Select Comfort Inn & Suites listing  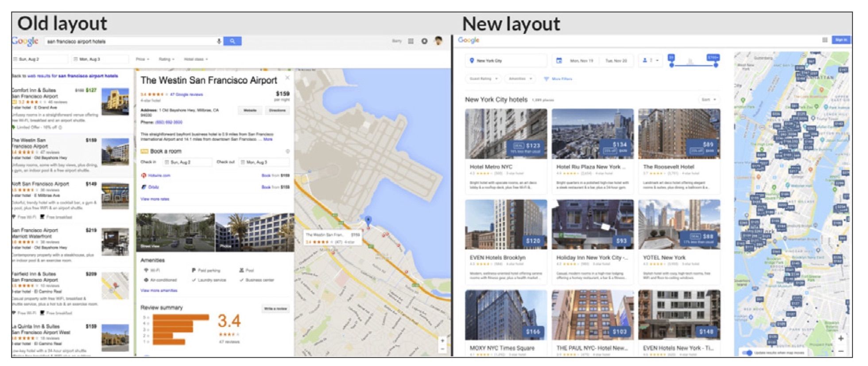(x=71, y=109)
